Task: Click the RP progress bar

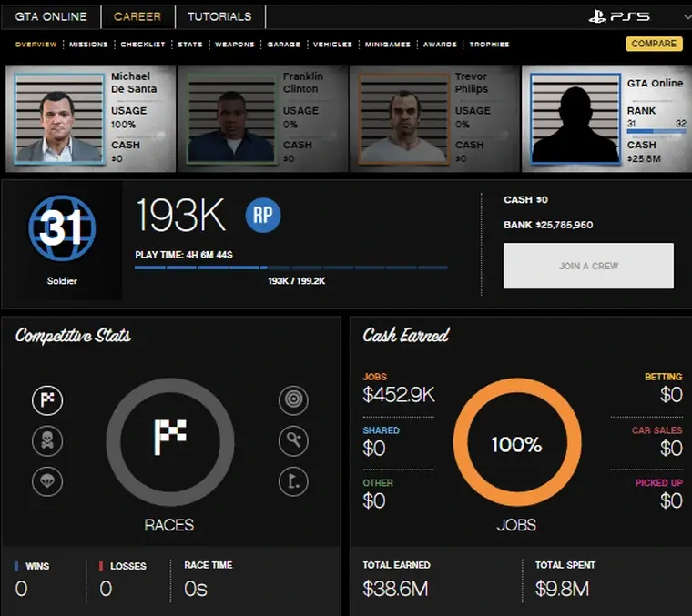Action: [x=291, y=268]
